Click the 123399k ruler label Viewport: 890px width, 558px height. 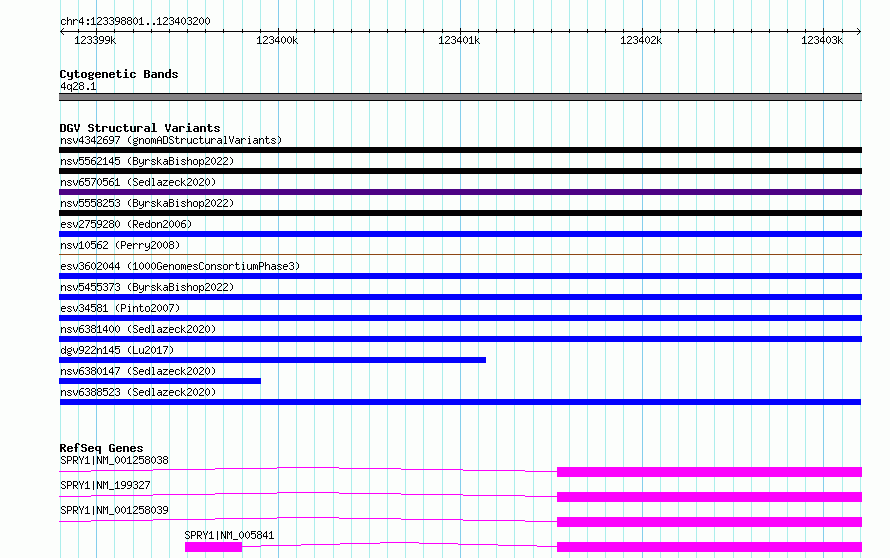pyautogui.click(x=95, y=40)
